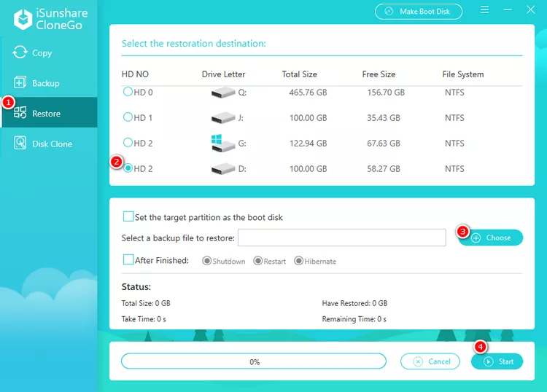Minimize the CloneGo window
Screen dimensions: 547x392
pyautogui.click(x=508, y=9)
